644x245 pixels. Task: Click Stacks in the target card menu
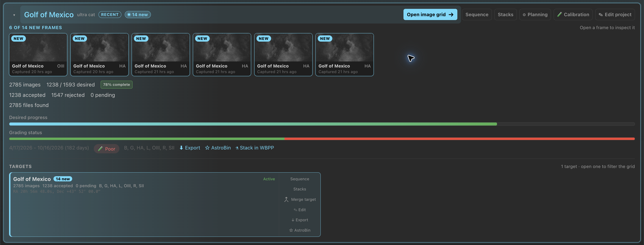click(300, 189)
